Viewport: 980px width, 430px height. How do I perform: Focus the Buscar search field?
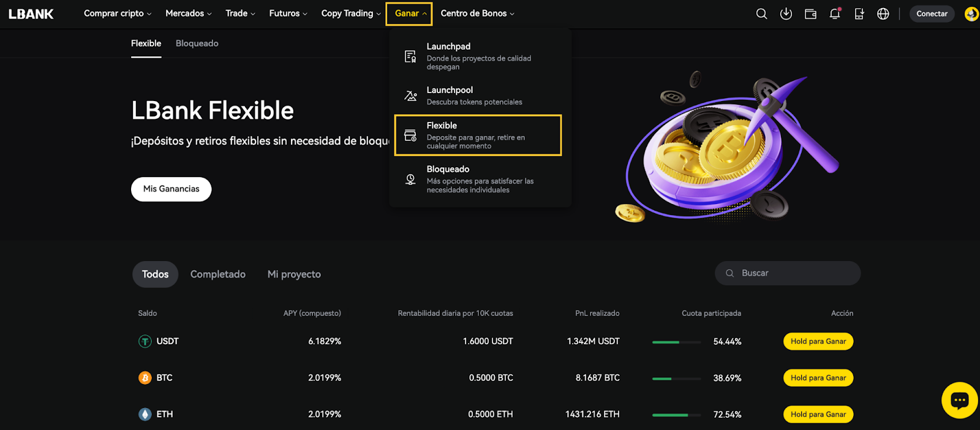[x=788, y=273]
